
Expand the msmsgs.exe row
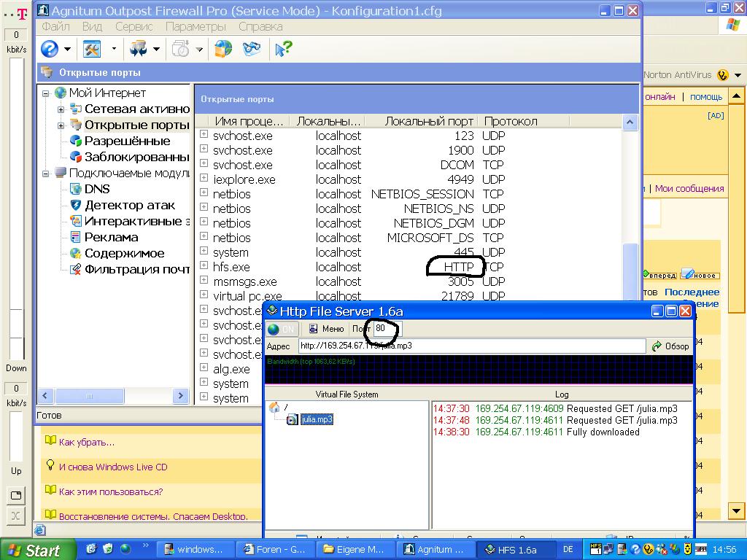tap(204, 281)
